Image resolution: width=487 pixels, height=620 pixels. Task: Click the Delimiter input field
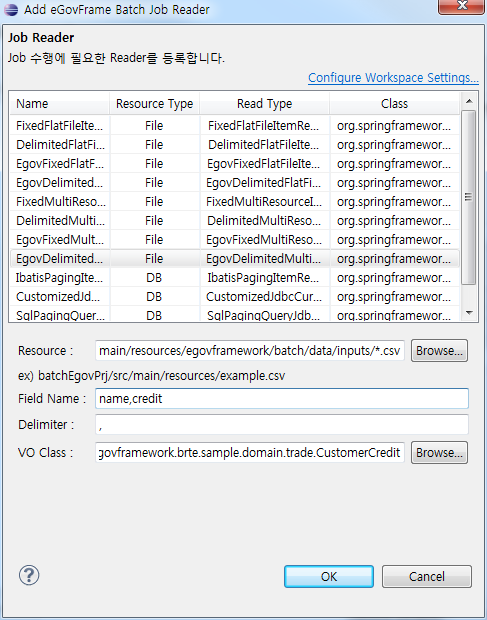(x=282, y=425)
